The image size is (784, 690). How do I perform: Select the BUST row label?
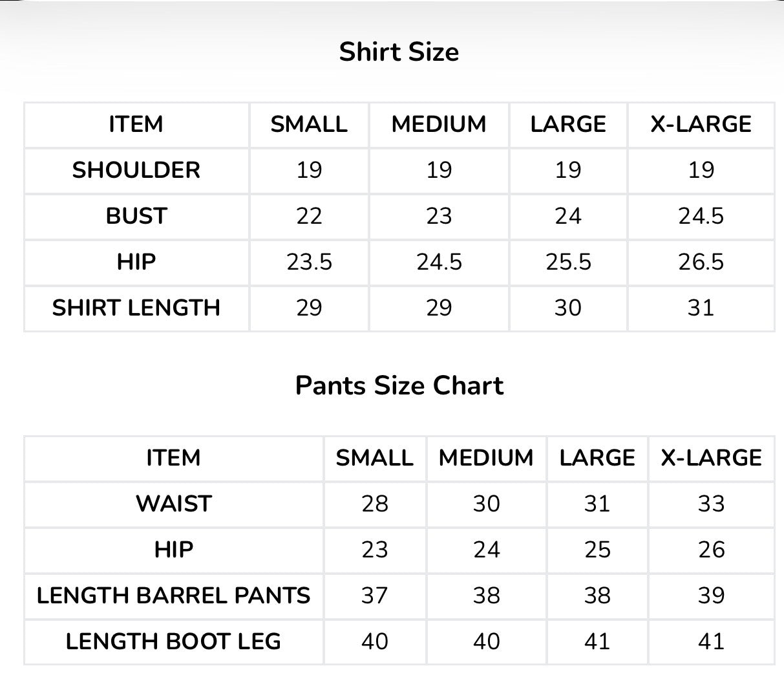pos(136,216)
